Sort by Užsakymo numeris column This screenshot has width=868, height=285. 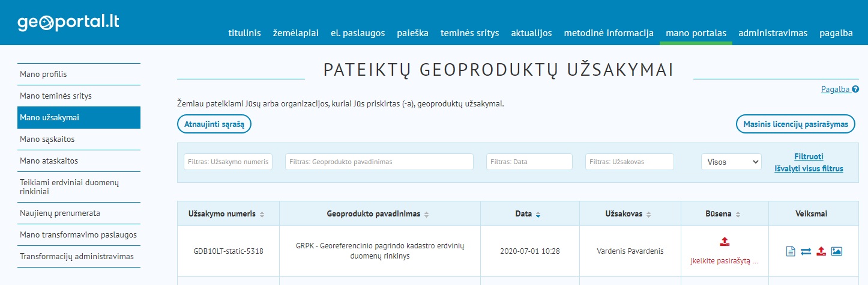click(x=262, y=214)
